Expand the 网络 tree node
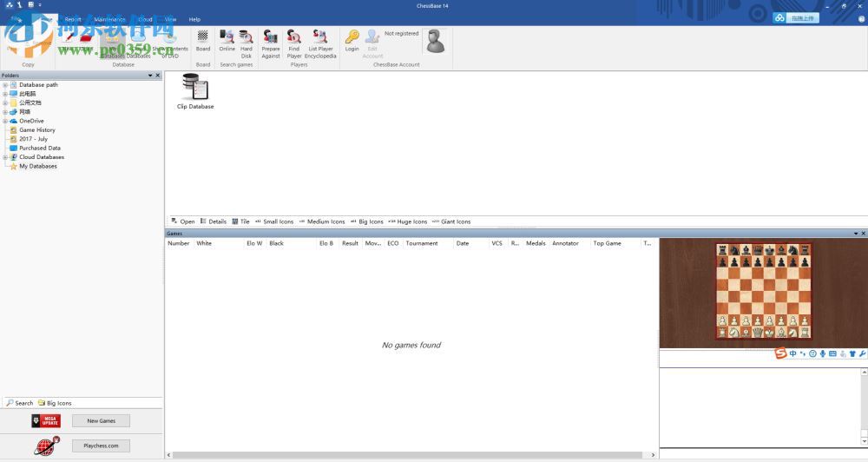Viewport: 868px width, 462px height. click(5, 112)
